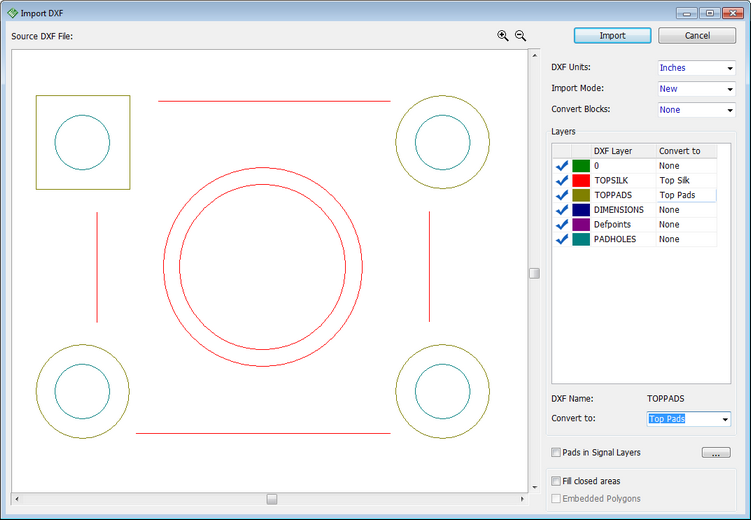Enable Fill closed areas checkbox
Image resolution: width=751 pixels, height=520 pixels.
(x=556, y=481)
